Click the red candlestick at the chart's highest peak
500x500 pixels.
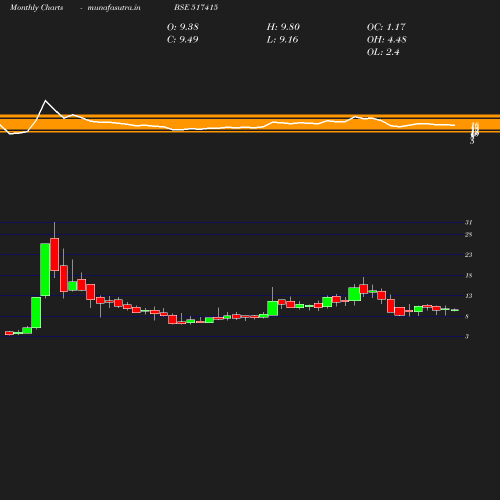(55, 254)
